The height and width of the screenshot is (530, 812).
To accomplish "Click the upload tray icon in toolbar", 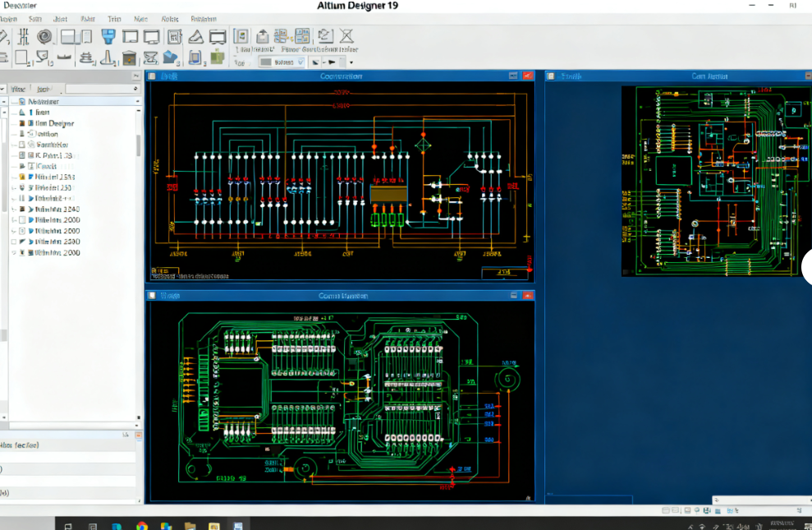I will [262, 36].
